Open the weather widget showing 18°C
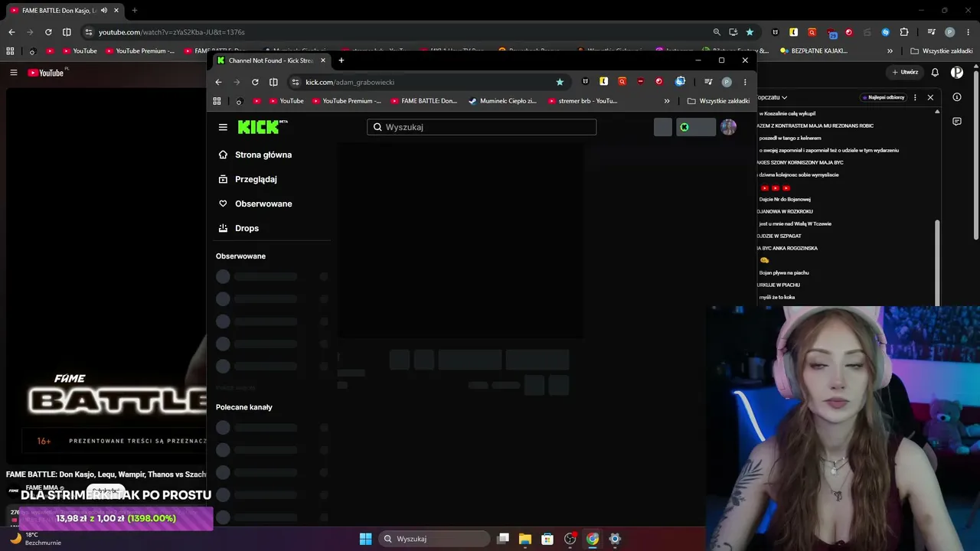 tap(34, 539)
